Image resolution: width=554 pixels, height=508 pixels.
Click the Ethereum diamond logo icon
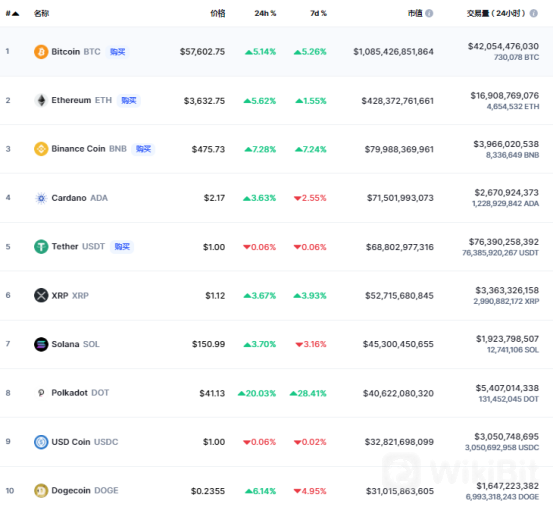pyautogui.click(x=41, y=101)
